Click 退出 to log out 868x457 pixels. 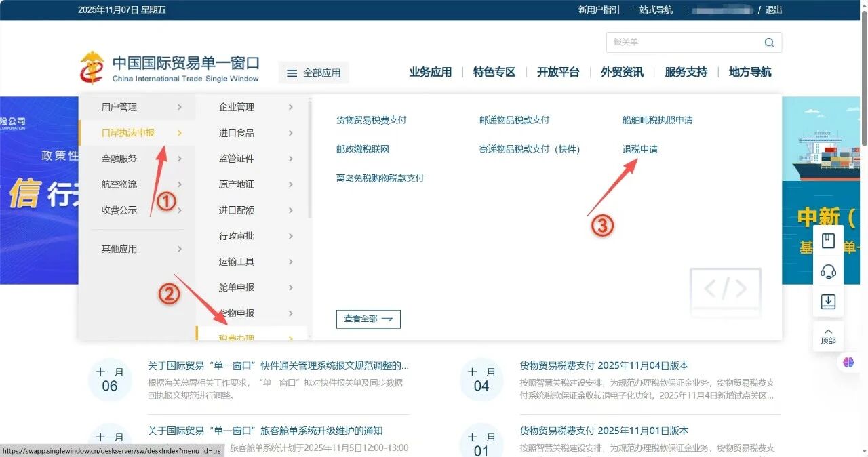point(774,9)
